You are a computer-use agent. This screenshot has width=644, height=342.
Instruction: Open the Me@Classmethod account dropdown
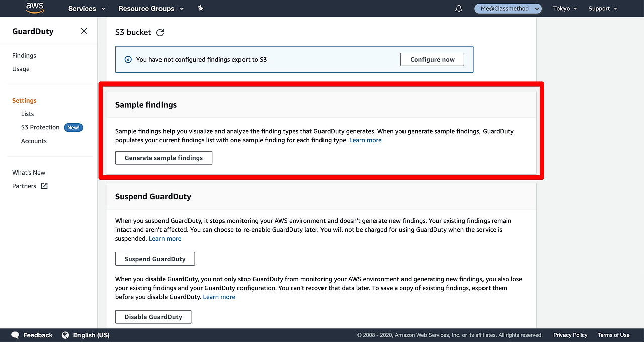(x=508, y=9)
